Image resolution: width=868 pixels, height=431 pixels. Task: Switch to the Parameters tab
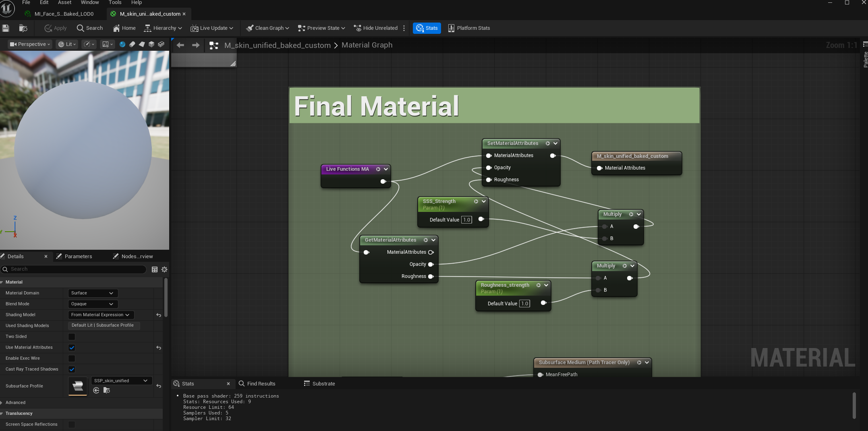tap(78, 257)
